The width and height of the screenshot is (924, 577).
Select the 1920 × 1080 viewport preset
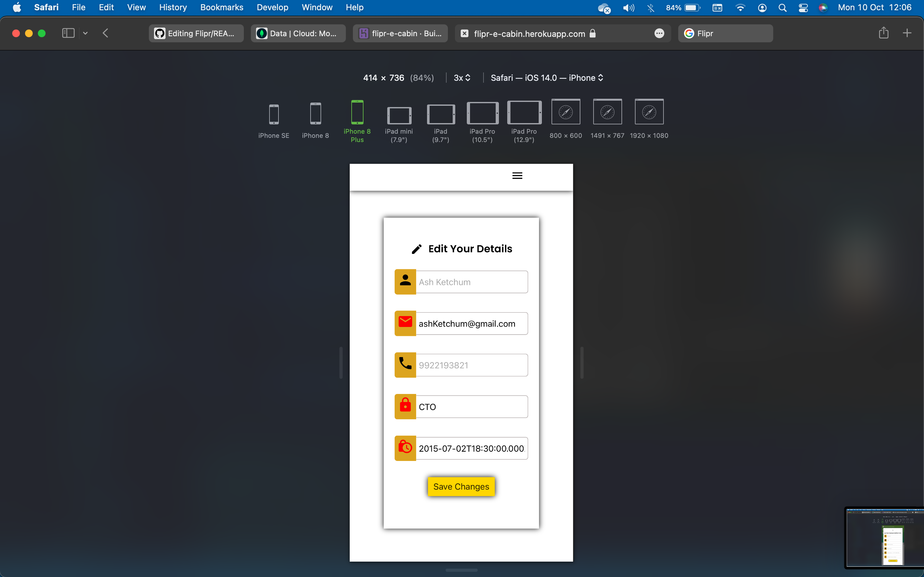click(x=649, y=112)
